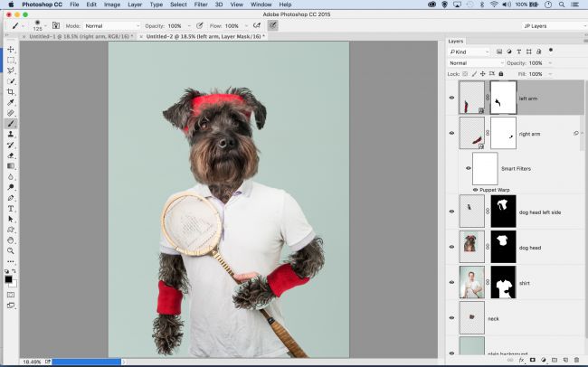Choose the Zoom tool in the toolbar
This screenshot has height=367, width=588.
[11, 250]
